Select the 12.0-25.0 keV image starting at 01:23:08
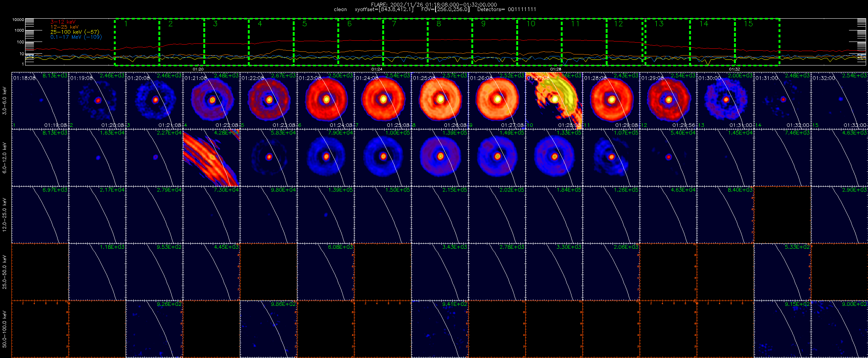This screenshot has height=358, width=868. pos(325,214)
